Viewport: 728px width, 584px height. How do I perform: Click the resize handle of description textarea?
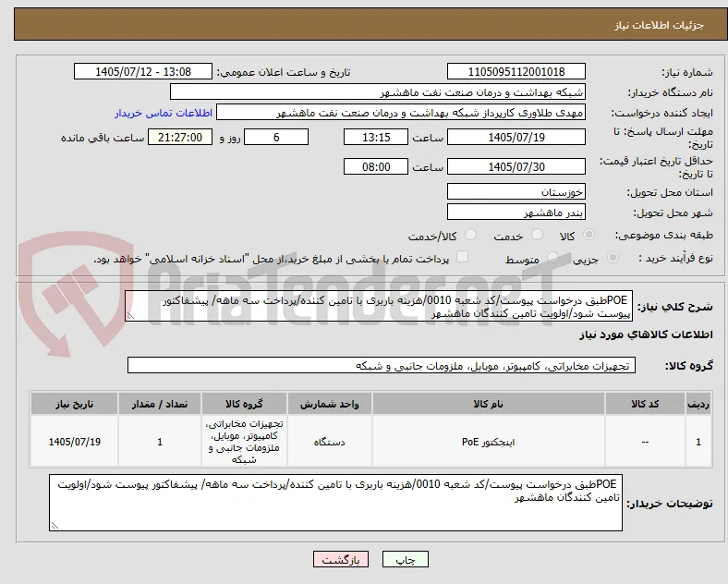[x=130, y=316]
